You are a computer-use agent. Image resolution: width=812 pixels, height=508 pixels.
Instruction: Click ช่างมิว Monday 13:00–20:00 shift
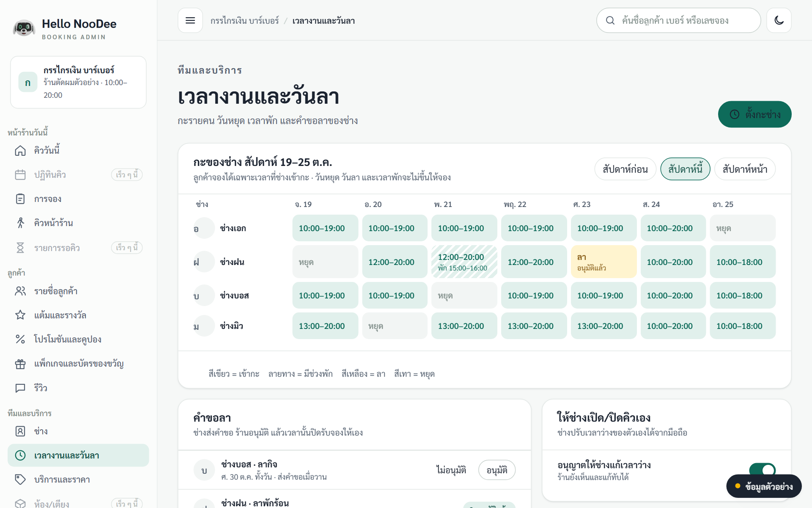(325, 326)
